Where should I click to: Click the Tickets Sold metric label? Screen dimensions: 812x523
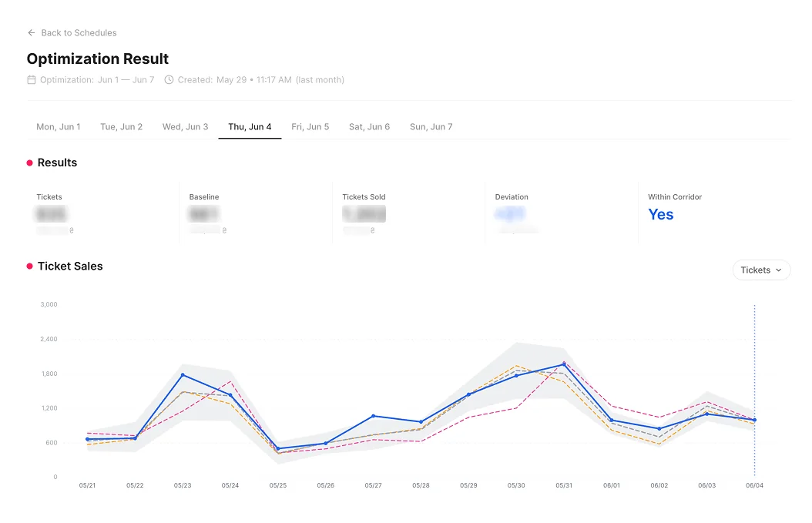pyautogui.click(x=364, y=196)
